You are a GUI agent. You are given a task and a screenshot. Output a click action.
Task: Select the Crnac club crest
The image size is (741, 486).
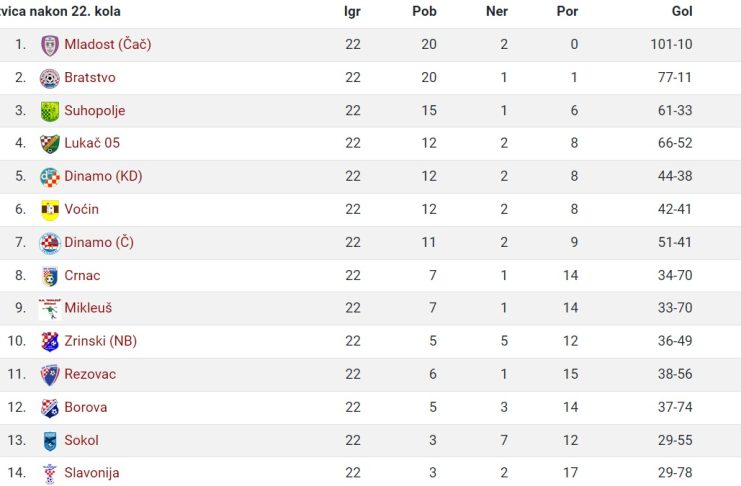50,277
